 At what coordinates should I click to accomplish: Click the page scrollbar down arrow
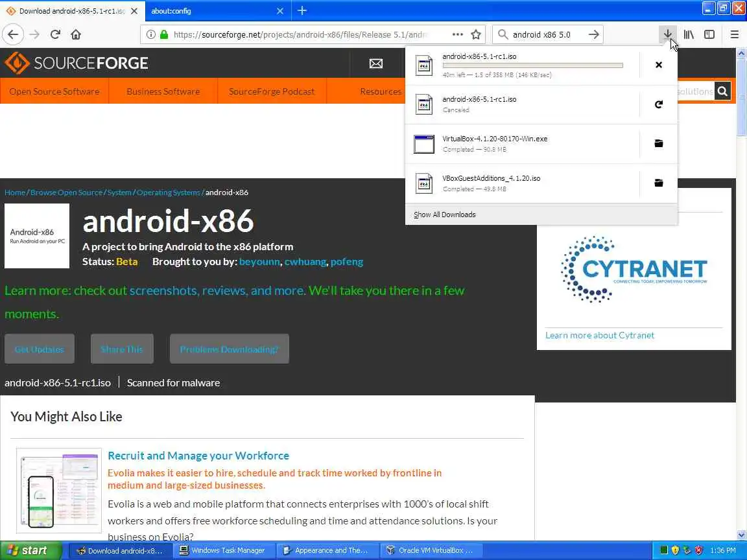741,535
